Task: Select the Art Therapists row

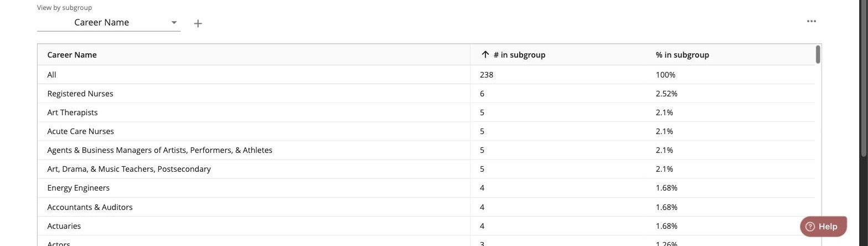Action: tap(426, 112)
